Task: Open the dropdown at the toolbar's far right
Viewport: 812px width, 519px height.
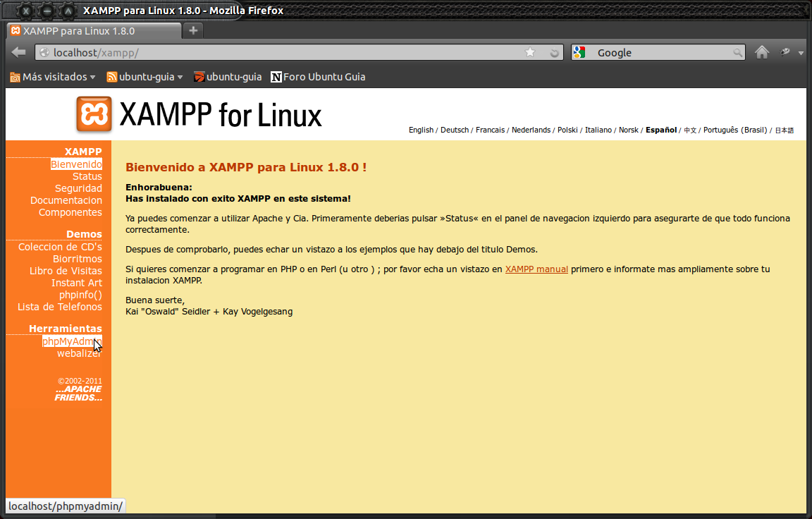Action: 801,52
